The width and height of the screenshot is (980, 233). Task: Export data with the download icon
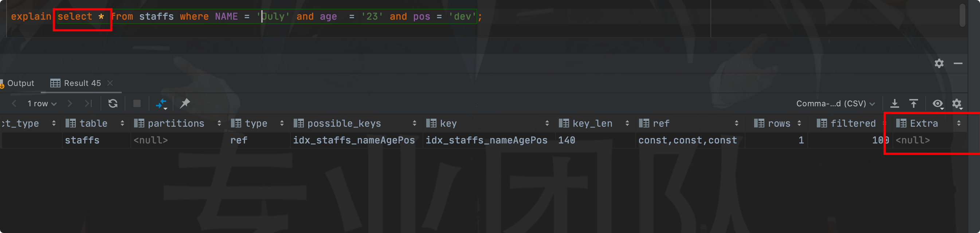(894, 103)
